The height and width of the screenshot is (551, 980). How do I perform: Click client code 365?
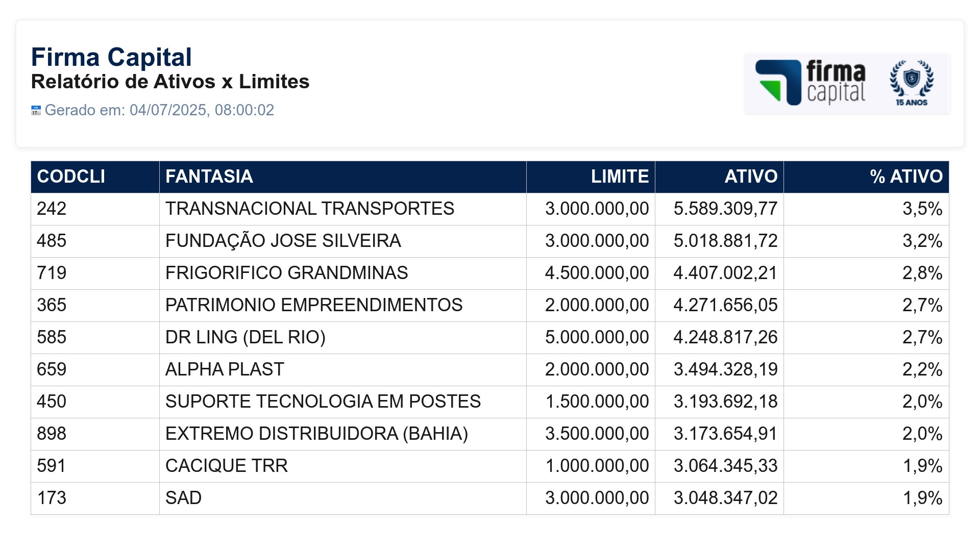tap(52, 305)
